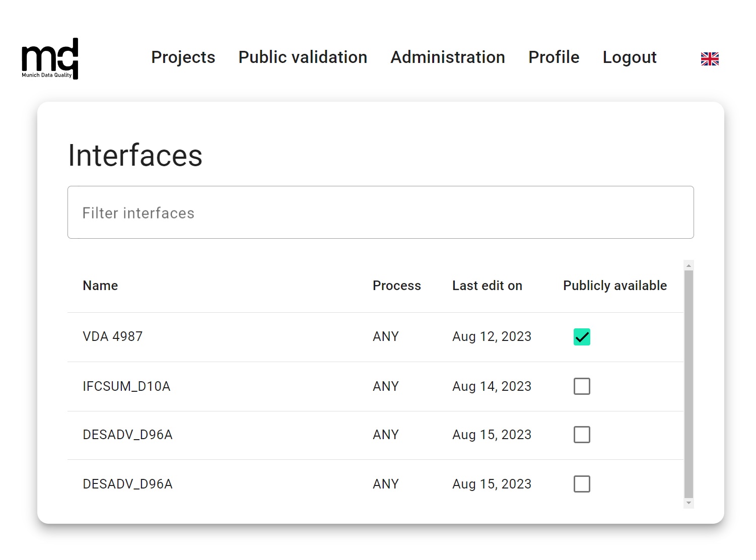Check publicly available for IFCSUM_D10A
Screen dimensions: 756x560
(x=582, y=386)
